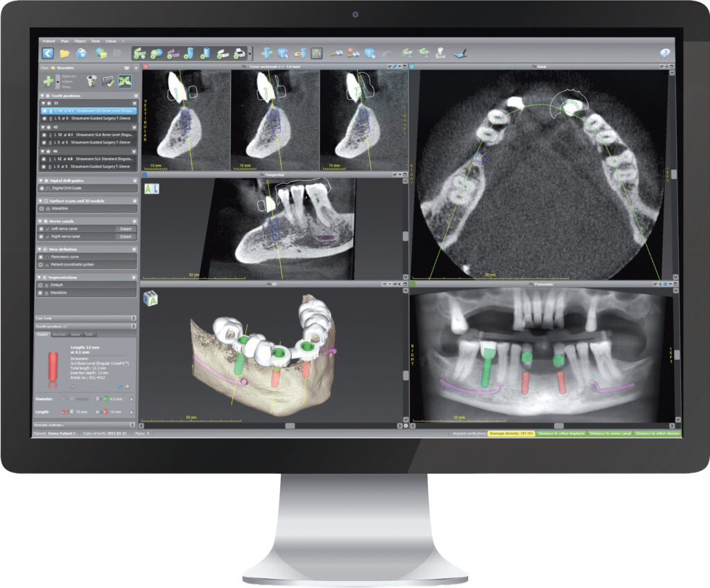Click Detect for the Left nerve canal
The width and height of the screenshot is (710, 588).
tap(125, 228)
